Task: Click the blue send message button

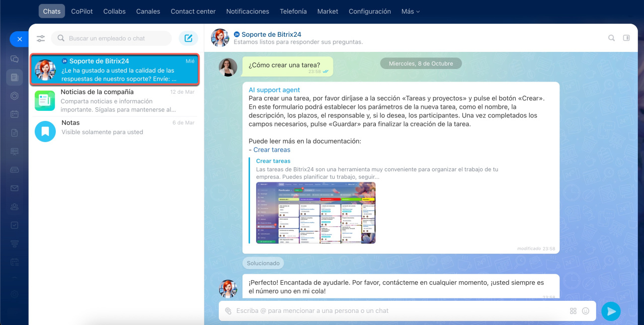Action: 611,311
